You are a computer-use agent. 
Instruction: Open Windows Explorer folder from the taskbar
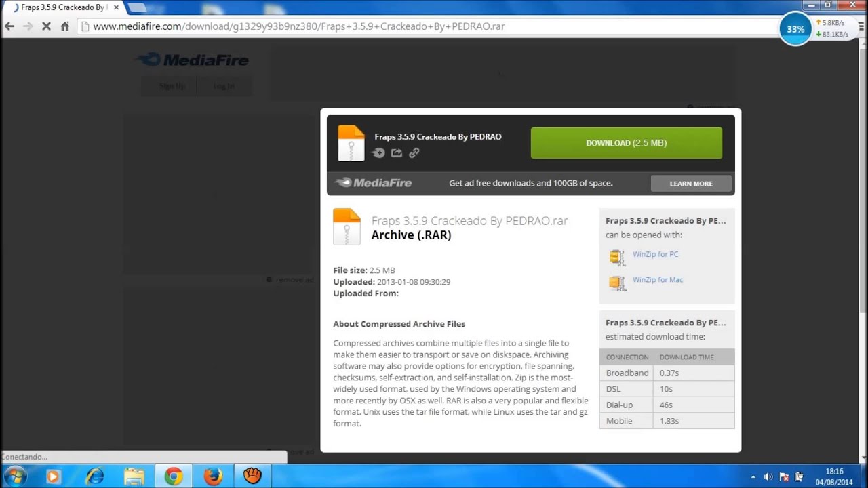coord(134,476)
